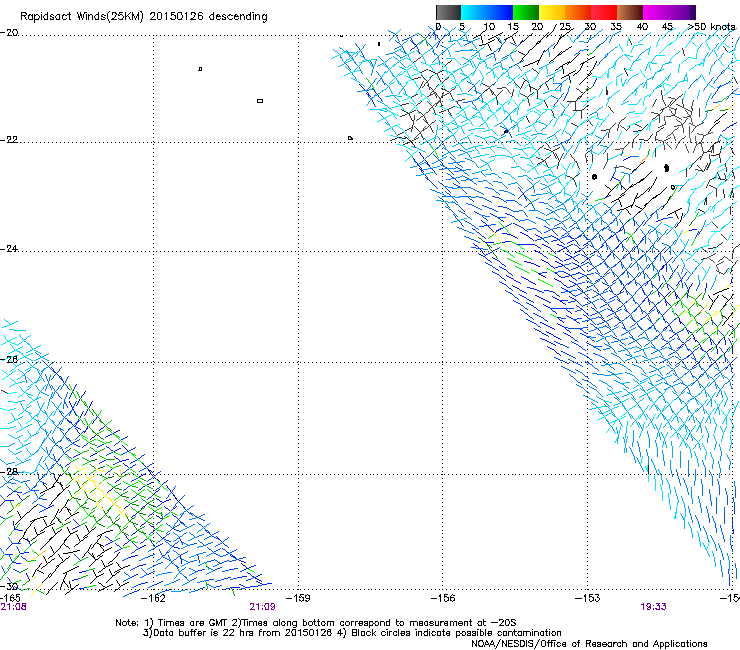Click the gray 0-5 knots legend swatch
Viewport: 740px width, 650px height.
[448, 12]
